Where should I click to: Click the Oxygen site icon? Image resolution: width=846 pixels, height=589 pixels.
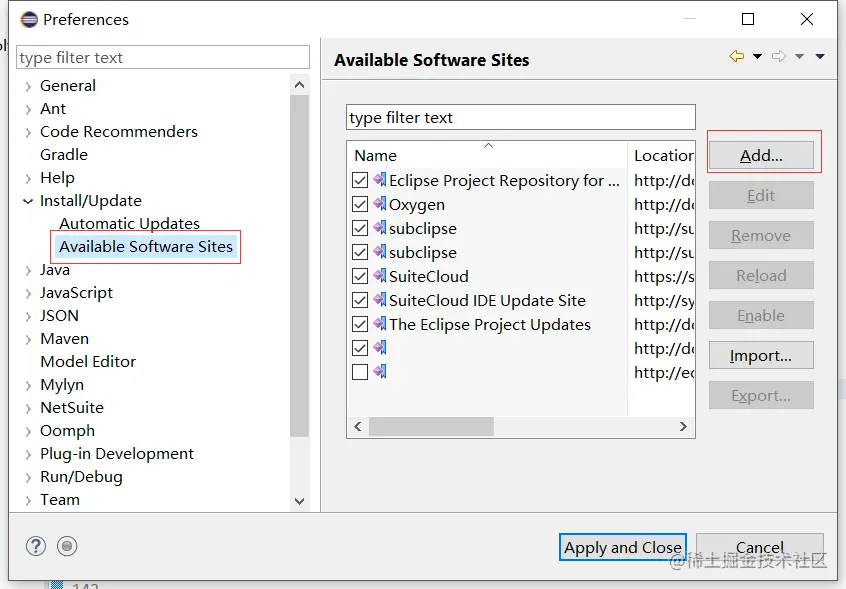(x=380, y=204)
